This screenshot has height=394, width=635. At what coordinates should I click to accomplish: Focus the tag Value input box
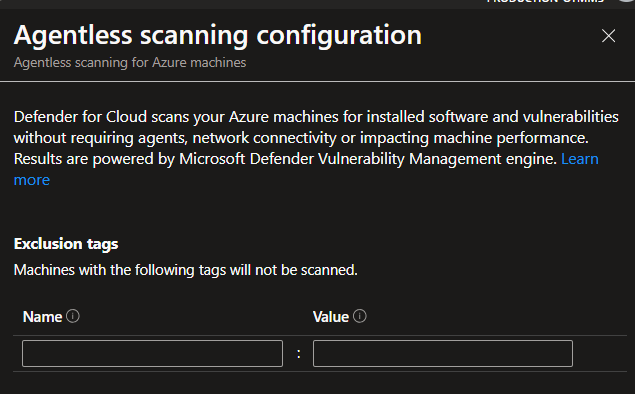(x=443, y=354)
